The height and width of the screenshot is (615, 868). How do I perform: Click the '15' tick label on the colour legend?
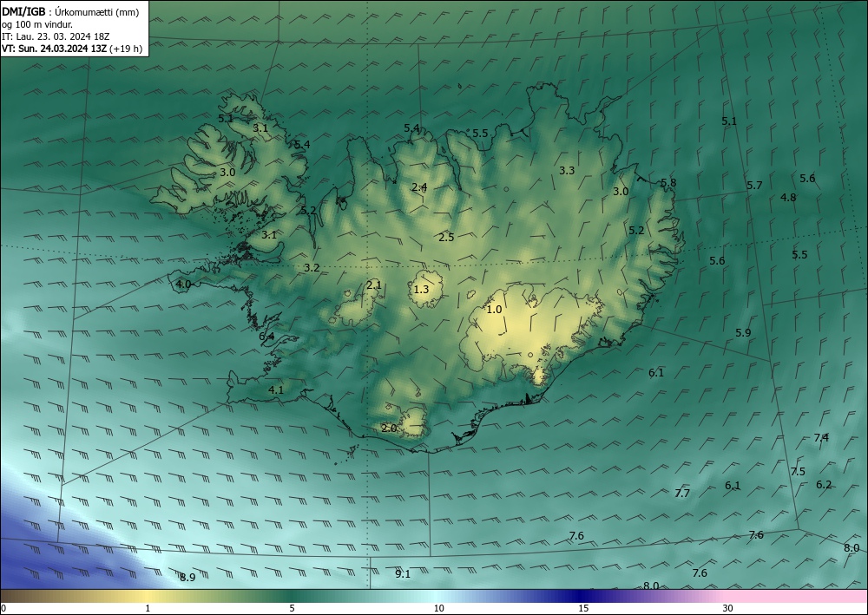click(x=583, y=608)
